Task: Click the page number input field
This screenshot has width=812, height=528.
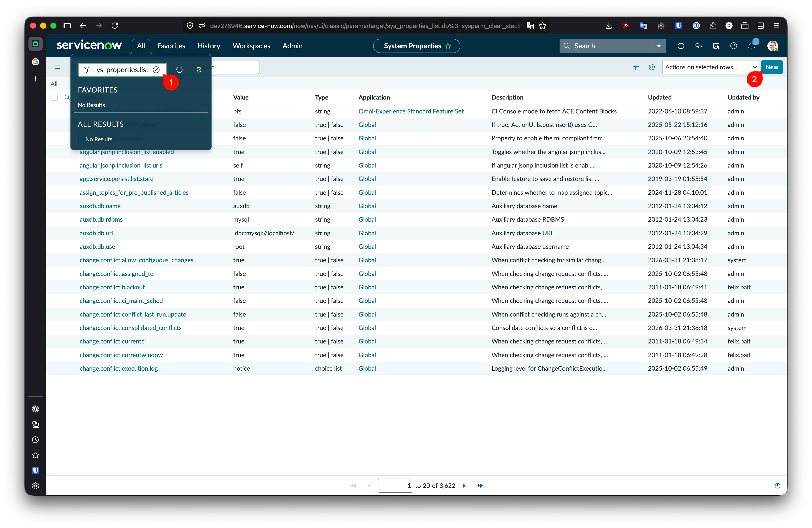Action: [395, 485]
